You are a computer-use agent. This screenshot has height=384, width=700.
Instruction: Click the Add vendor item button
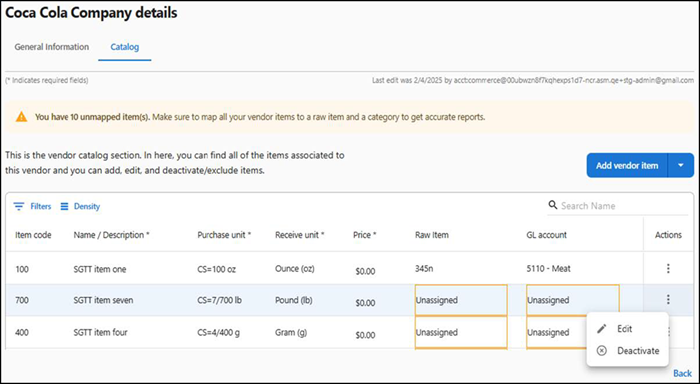[x=627, y=165]
